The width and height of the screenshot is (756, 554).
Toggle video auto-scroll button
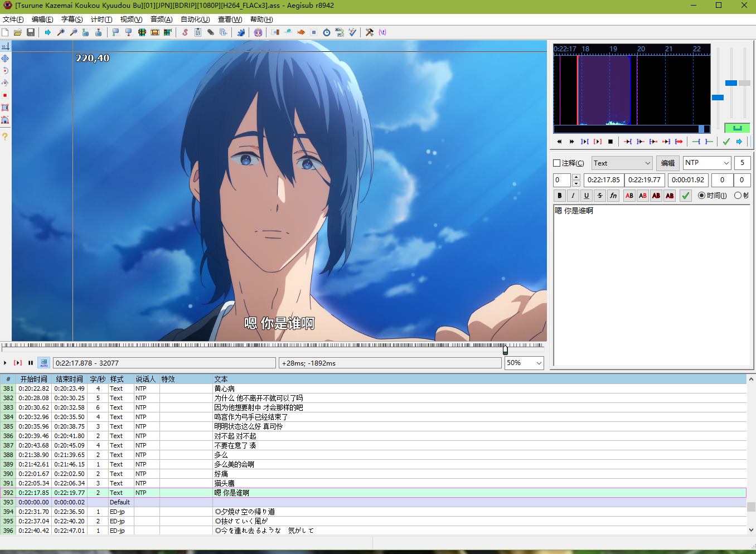[x=43, y=363]
